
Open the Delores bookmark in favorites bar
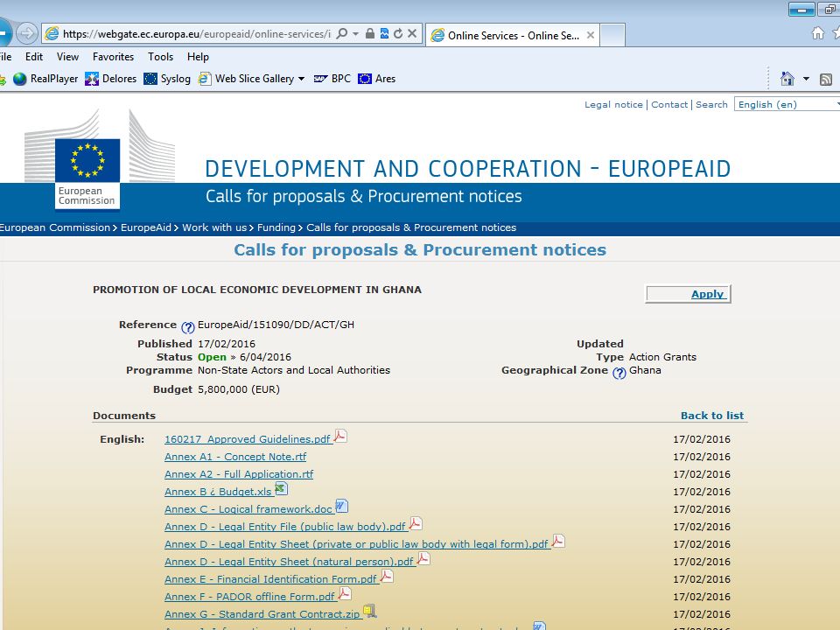coord(111,79)
